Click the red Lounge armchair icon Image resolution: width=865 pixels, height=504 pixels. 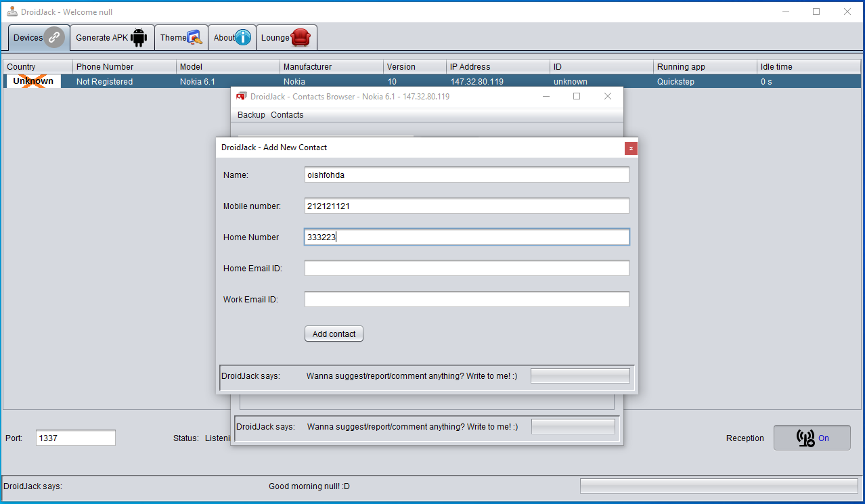coord(301,38)
